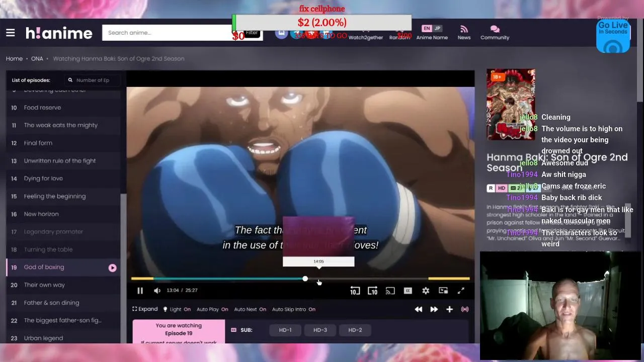Screen dimensions: 644x362
Task: Play episode 22 The biggest father-son fight
Action: [63, 320]
